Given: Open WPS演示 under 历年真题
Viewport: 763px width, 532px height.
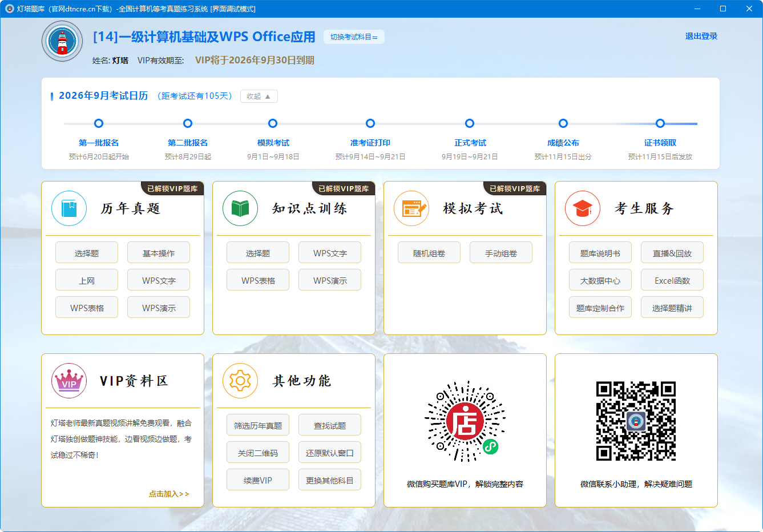Looking at the screenshot, I should 159,308.
